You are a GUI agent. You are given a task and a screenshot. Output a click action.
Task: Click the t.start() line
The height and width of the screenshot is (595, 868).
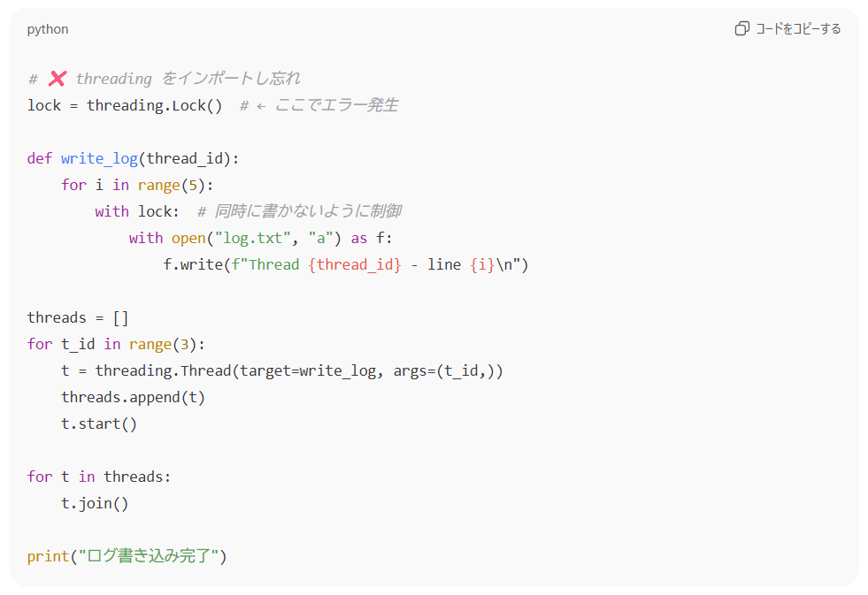[99, 423]
